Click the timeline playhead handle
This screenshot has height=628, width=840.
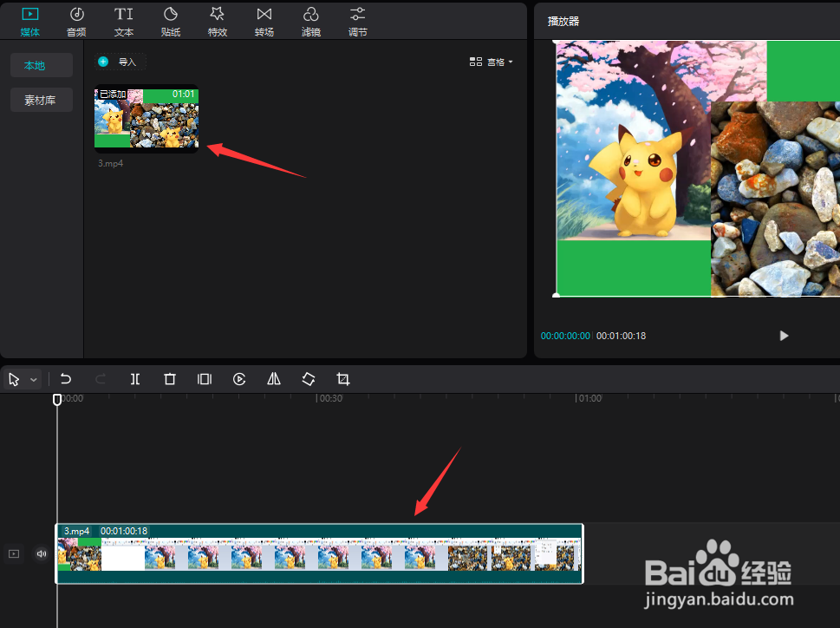(57, 399)
